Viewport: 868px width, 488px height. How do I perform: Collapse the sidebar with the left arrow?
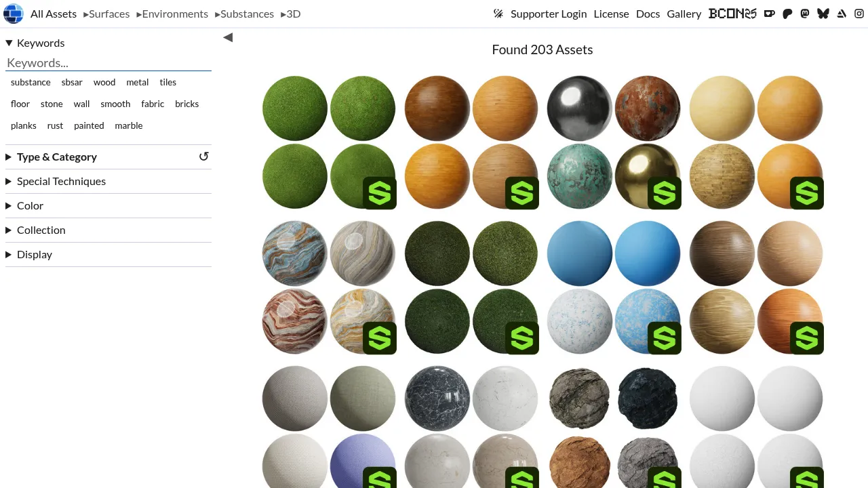tap(228, 37)
